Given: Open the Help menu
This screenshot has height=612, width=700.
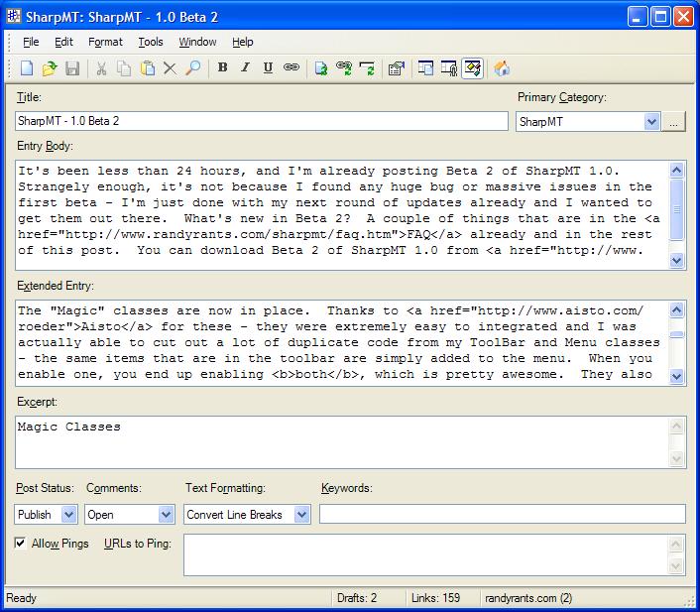Looking at the screenshot, I should pyautogui.click(x=242, y=42).
